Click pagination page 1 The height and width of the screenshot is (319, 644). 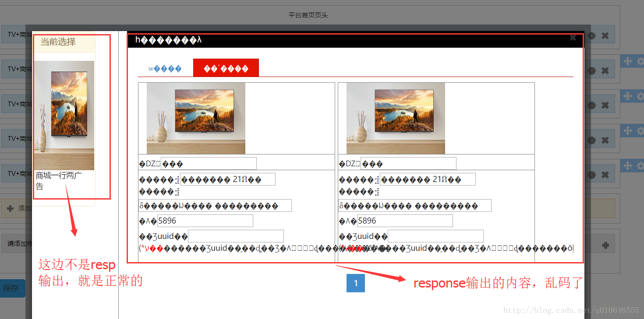[x=355, y=283]
